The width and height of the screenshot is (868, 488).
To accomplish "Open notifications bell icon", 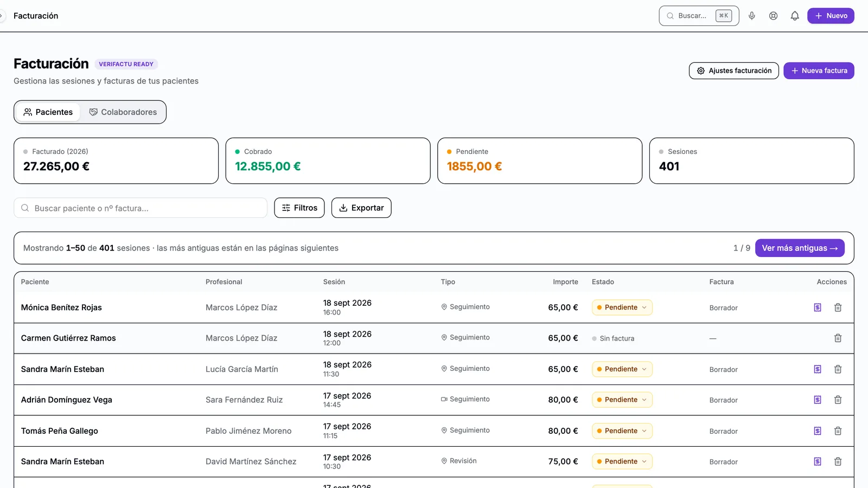I will click(795, 16).
